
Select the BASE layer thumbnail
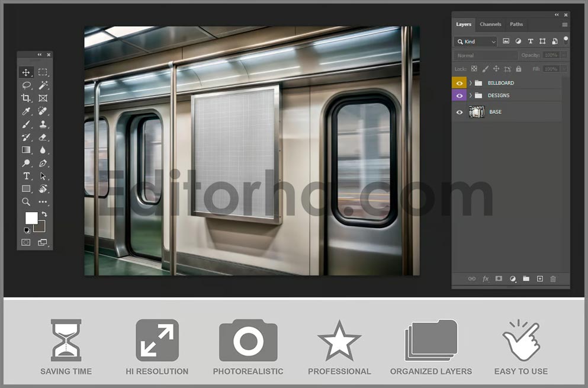477,112
